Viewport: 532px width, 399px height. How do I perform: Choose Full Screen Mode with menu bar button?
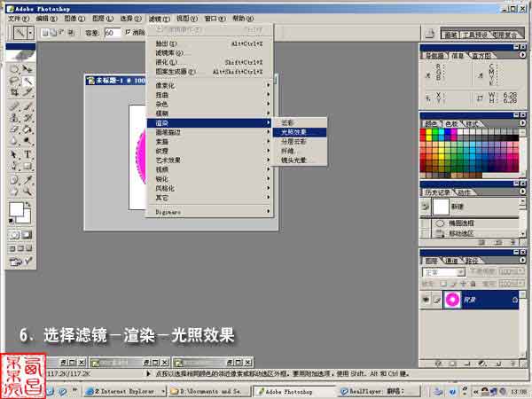coord(20,248)
